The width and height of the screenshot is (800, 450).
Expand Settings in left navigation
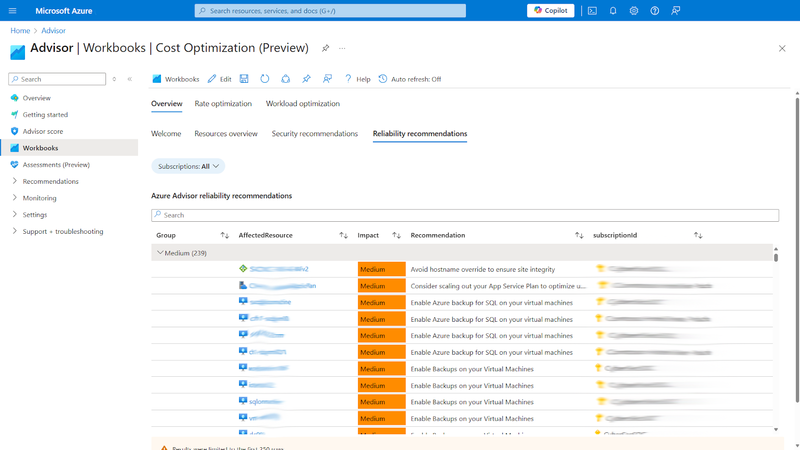pyautogui.click(x=14, y=215)
